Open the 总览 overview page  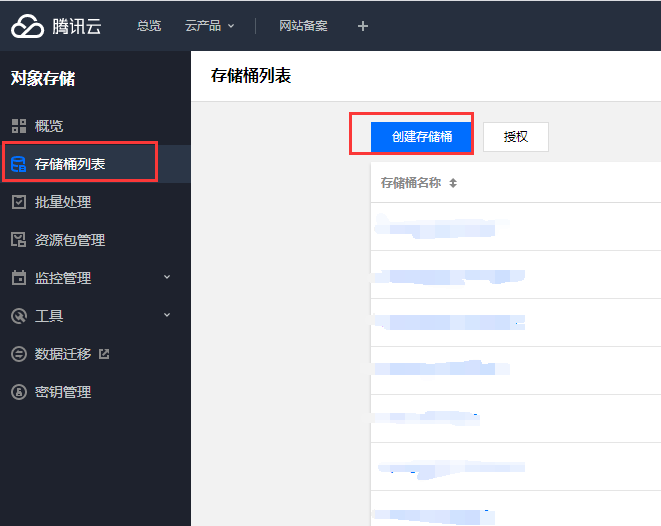pos(149,26)
